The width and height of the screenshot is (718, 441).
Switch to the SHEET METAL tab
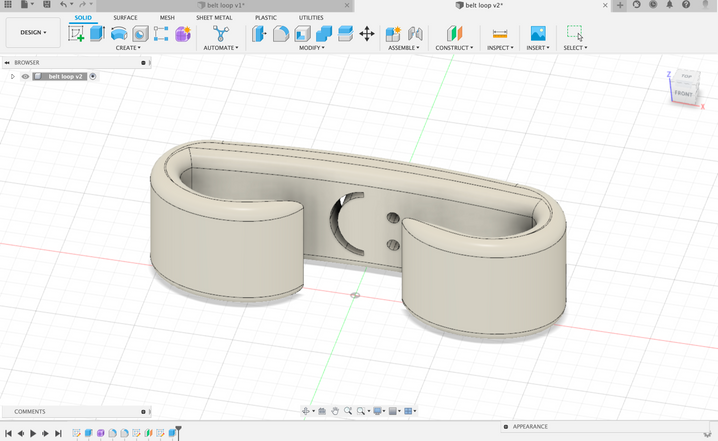[x=214, y=17]
